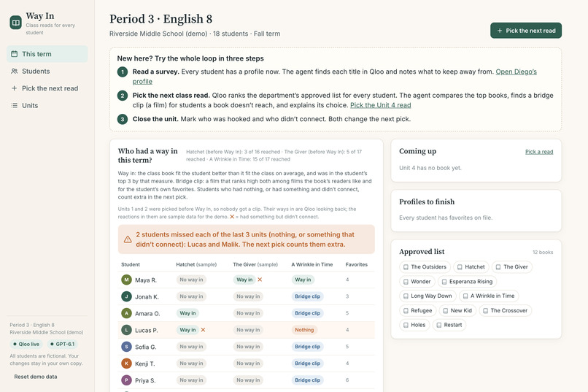This screenshot has height=392, width=588.
Task: Open Pick the next read in sidebar
Action: 47,88
